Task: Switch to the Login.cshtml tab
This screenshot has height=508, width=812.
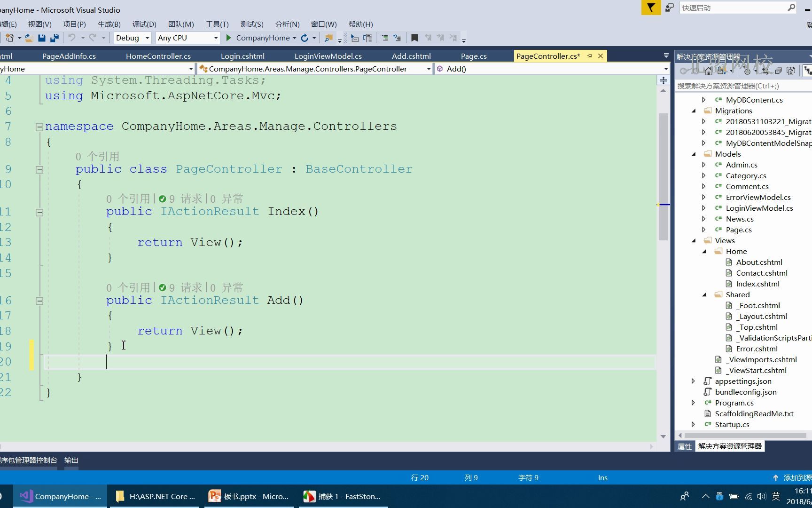Action: point(242,56)
